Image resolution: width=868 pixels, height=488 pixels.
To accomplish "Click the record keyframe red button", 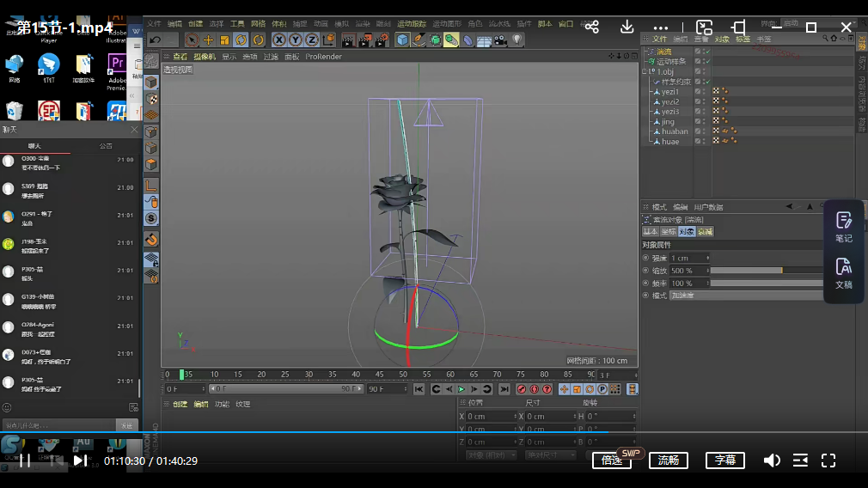I will pyautogui.click(x=521, y=389).
